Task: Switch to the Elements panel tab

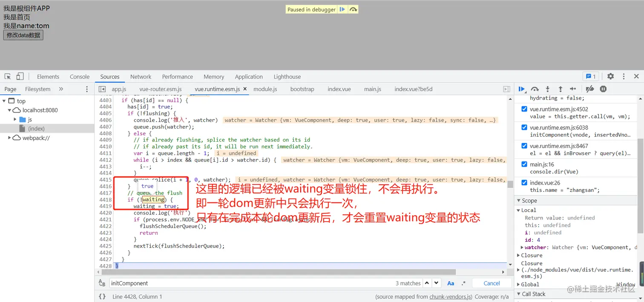Action: [x=48, y=77]
